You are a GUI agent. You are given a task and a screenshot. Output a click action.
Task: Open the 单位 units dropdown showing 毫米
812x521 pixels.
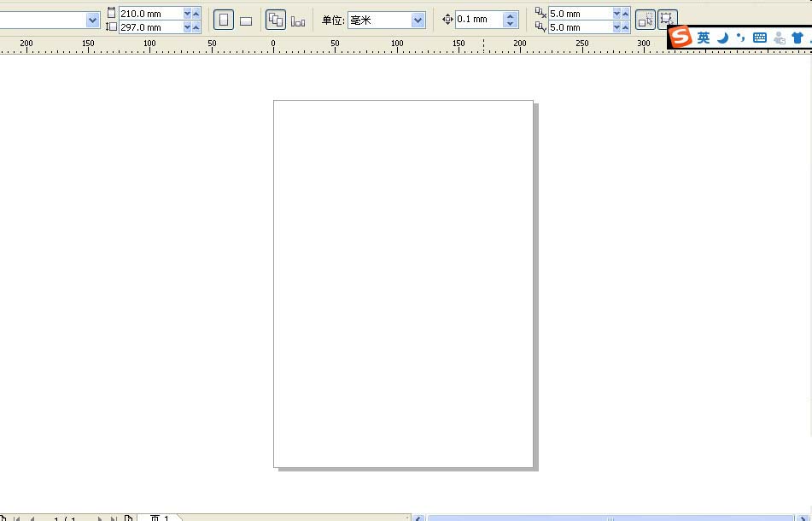(x=418, y=20)
